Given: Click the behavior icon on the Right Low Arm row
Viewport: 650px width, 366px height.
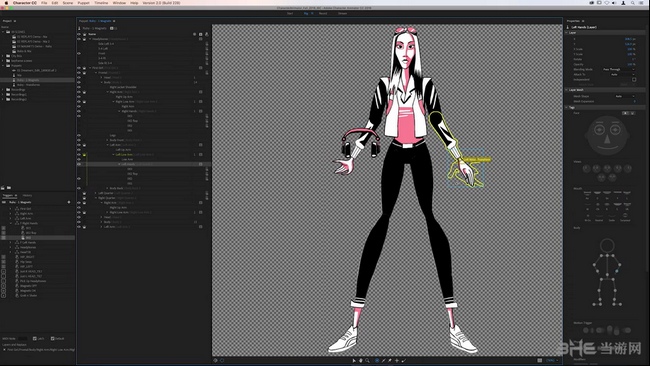Looking at the screenshot, I should (x=201, y=102).
